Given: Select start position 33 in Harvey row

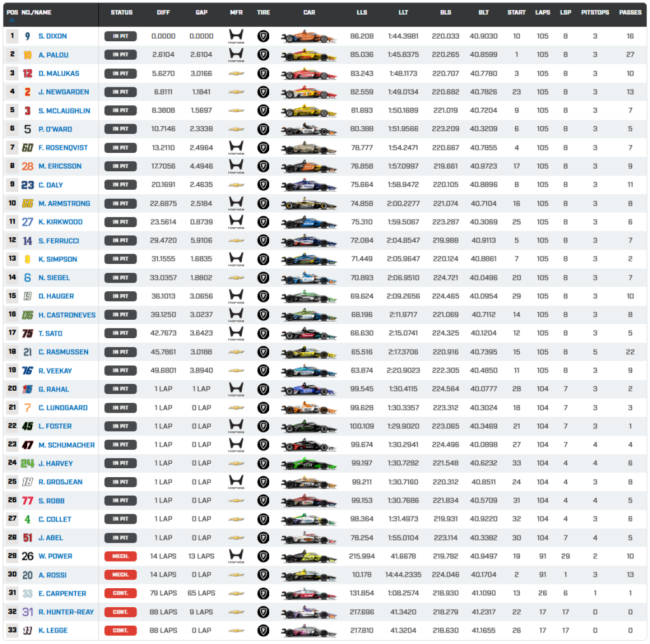Looking at the screenshot, I should click(517, 463).
